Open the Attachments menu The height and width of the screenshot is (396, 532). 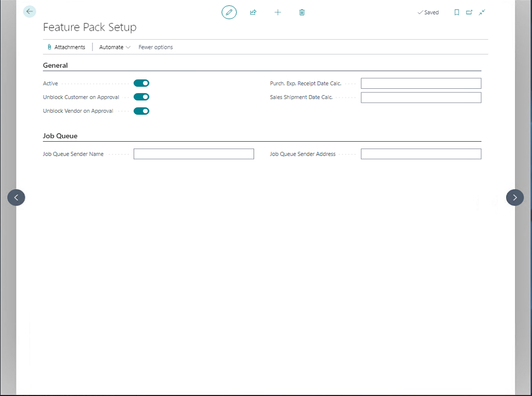click(x=67, y=47)
